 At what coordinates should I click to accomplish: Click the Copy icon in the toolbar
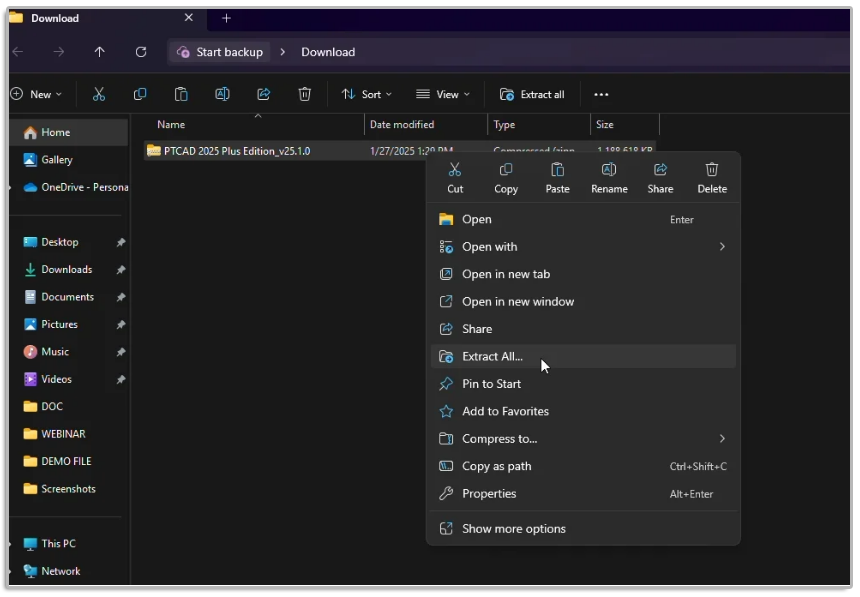coord(140,94)
